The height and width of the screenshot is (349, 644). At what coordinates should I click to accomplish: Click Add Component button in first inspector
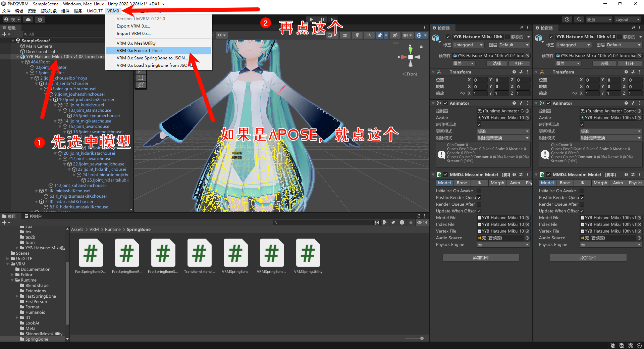481,258
